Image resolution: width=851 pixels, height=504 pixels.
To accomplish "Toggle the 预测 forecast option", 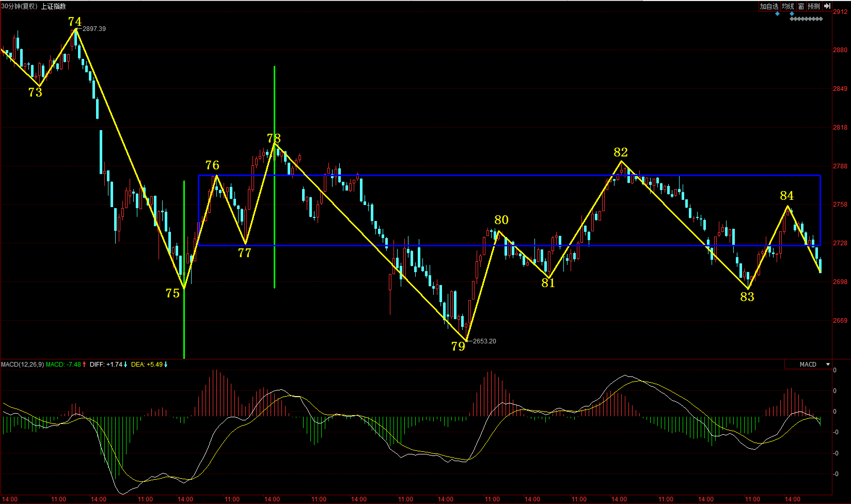I will click(x=814, y=6).
